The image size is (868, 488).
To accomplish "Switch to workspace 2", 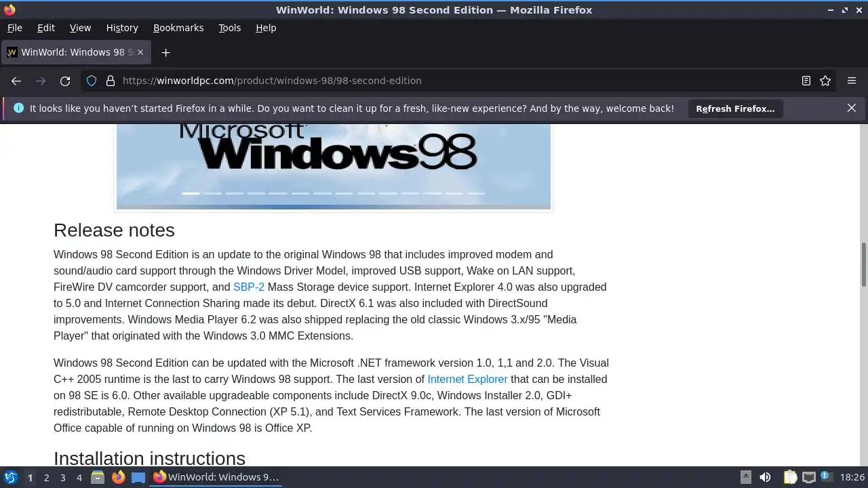I will pos(46,477).
